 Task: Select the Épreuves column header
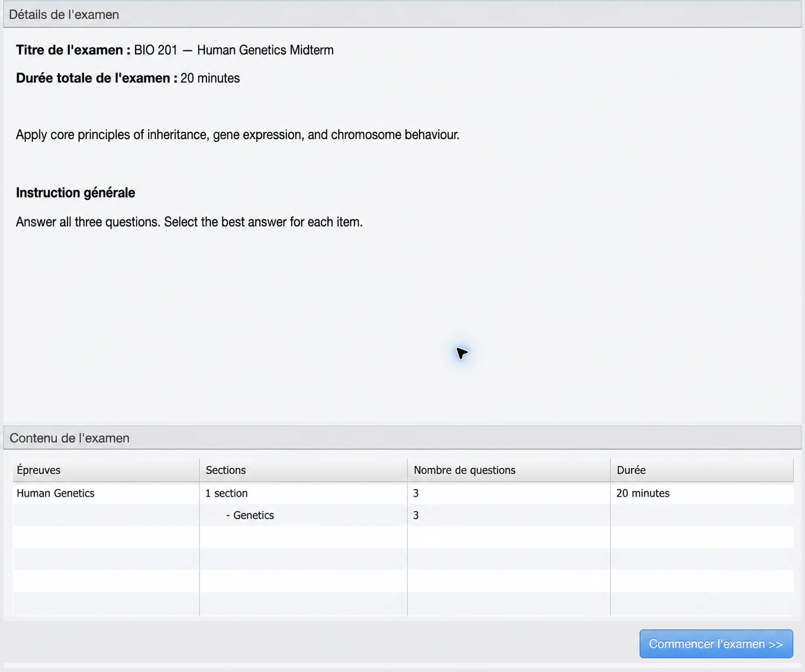click(106, 470)
